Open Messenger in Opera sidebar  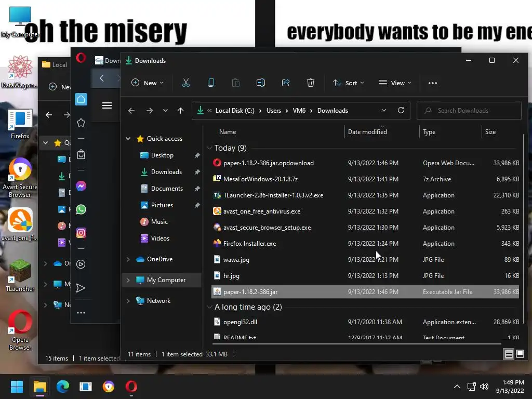click(81, 186)
